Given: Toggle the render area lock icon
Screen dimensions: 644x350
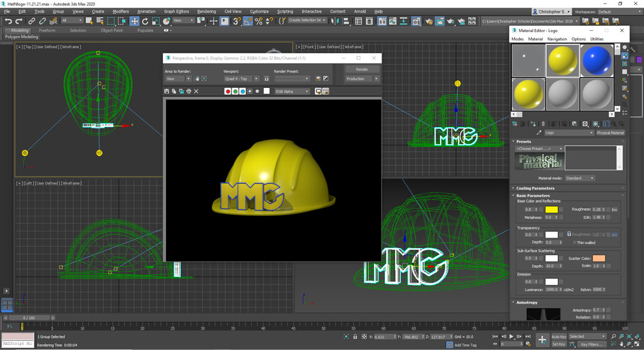Looking at the screenshot, I should click(267, 78).
